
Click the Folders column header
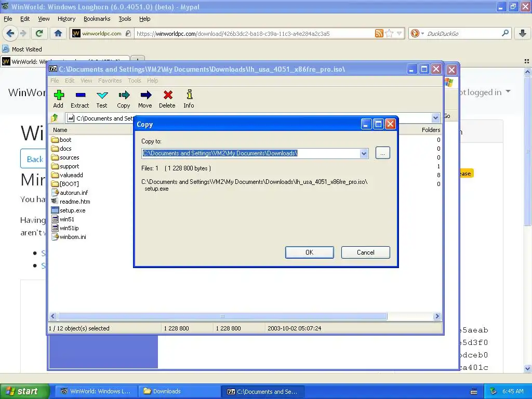(431, 130)
